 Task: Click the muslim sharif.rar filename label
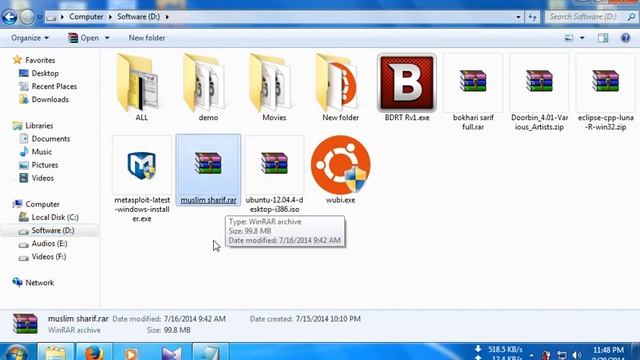coord(208,200)
